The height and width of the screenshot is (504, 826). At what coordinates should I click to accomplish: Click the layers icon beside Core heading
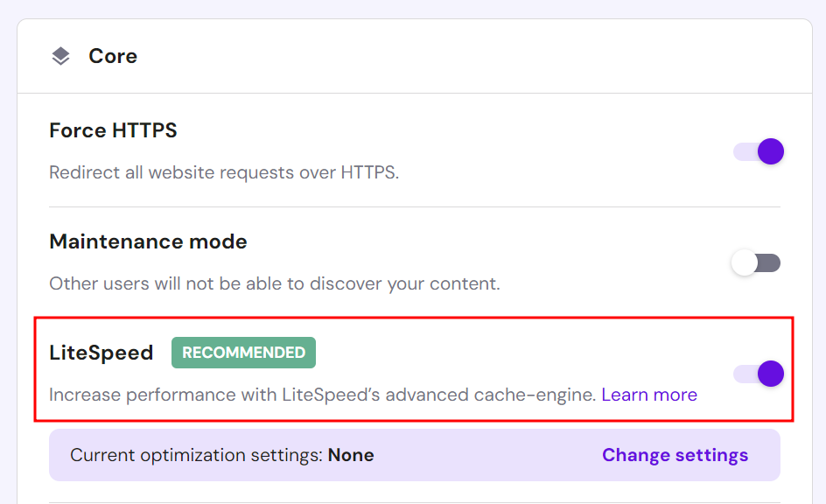(59, 55)
